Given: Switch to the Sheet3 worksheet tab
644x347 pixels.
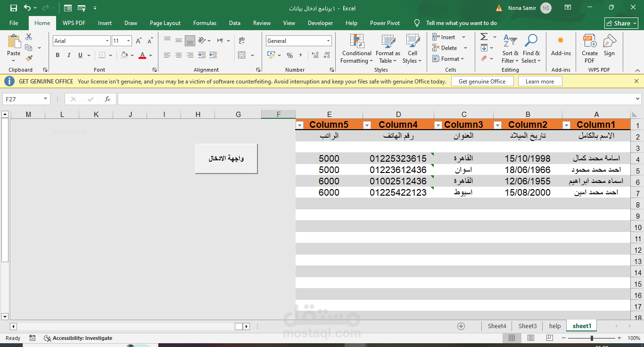Looking at the screenshot, I should pyautogui.click(x=528, y=326).
